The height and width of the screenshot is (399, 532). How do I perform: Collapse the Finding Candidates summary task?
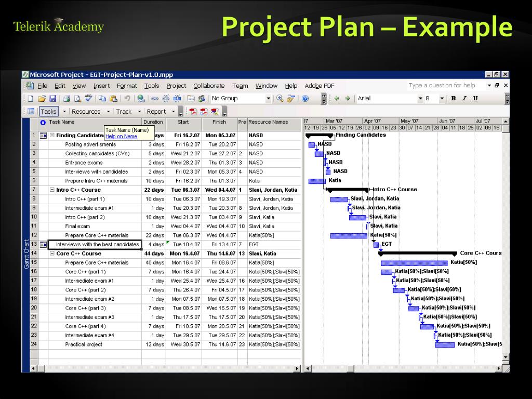point(52,135)
